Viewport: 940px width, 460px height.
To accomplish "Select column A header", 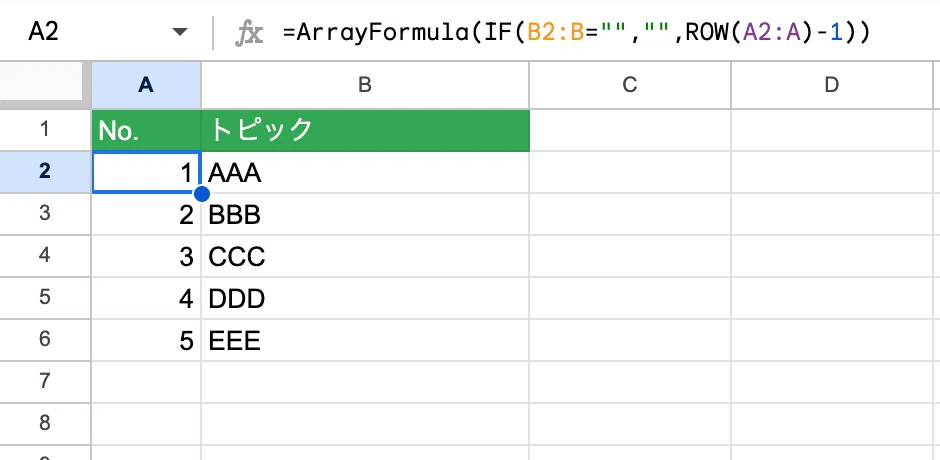I will coord(146,85).
